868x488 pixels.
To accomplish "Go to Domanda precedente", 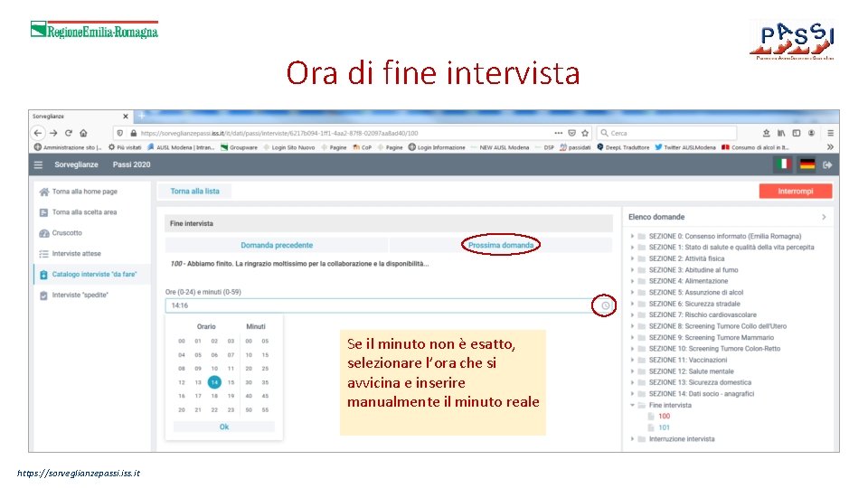I will click(x=277, y=245).
